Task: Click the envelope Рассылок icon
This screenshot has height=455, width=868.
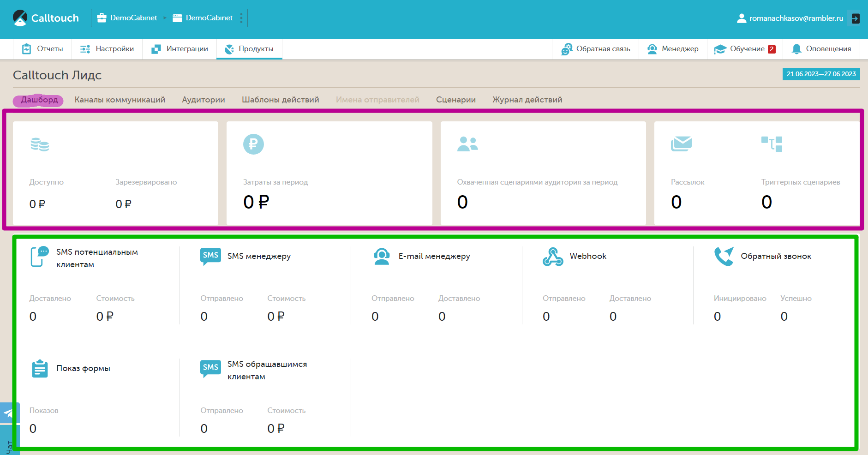Action: tap(681, 144)
